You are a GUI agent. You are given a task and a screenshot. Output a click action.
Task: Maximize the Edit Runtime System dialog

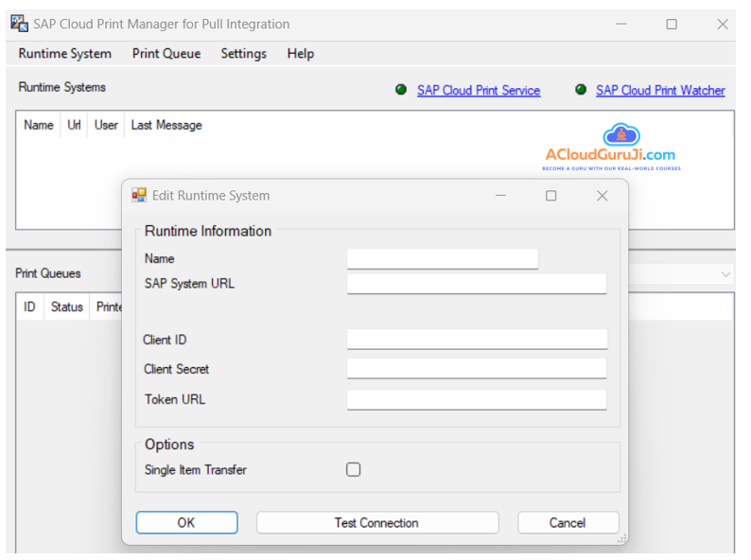pyautogui.click(x=550, y=196)
